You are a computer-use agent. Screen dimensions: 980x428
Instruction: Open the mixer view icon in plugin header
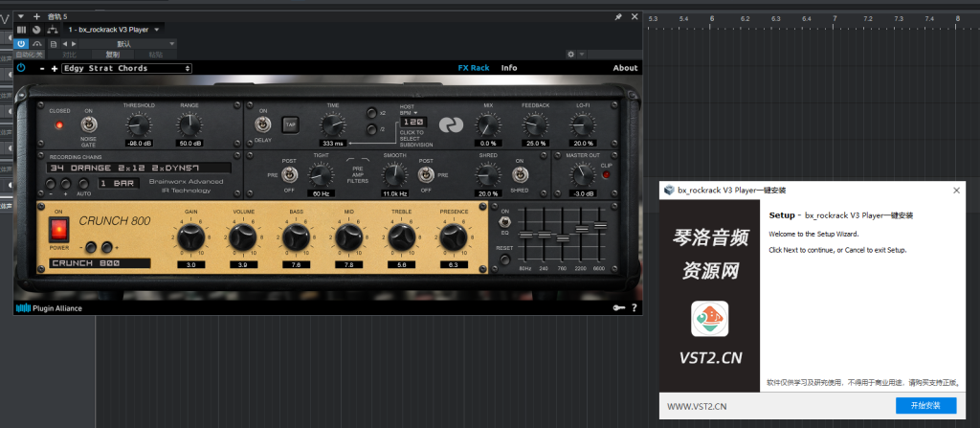pyautogui.click(x=21, y=30)
